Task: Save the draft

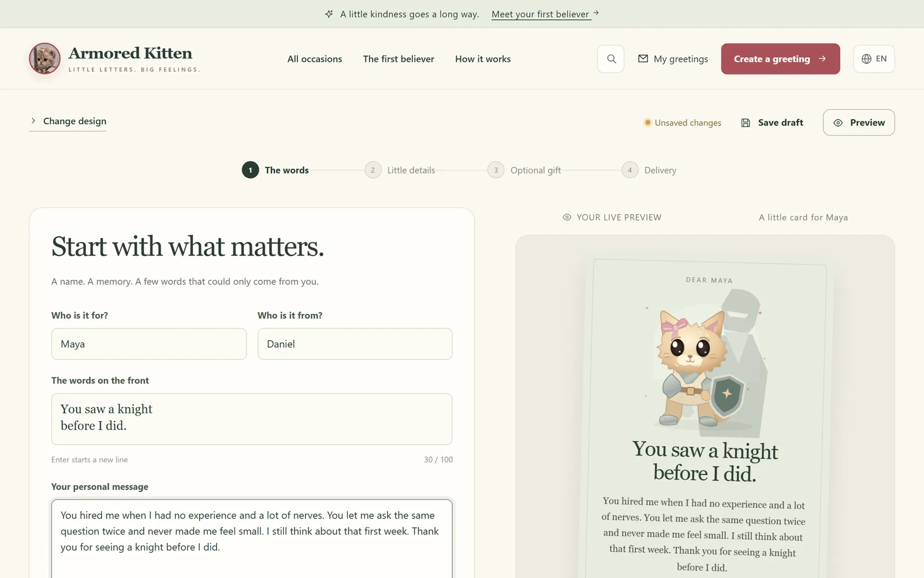Action: [x=772, y=123]
